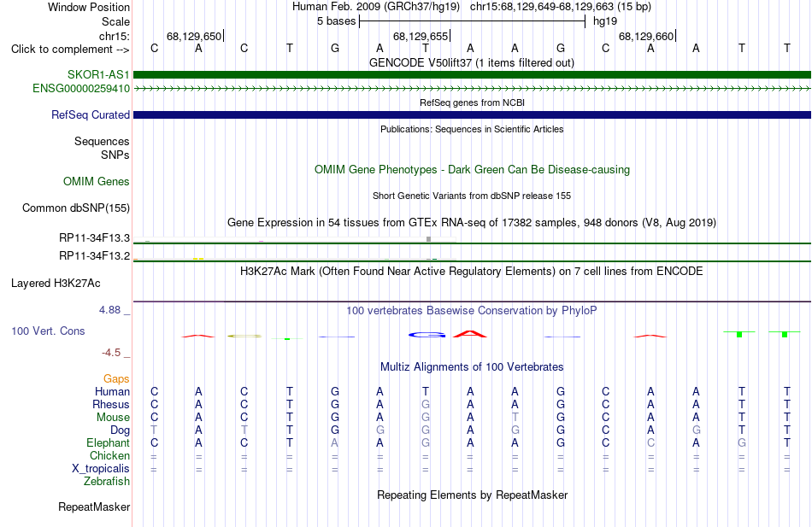The image size is (812, 527).
Task: Open Multiz Alignments of 100 Vertebrates title
Action: [472, 367]
